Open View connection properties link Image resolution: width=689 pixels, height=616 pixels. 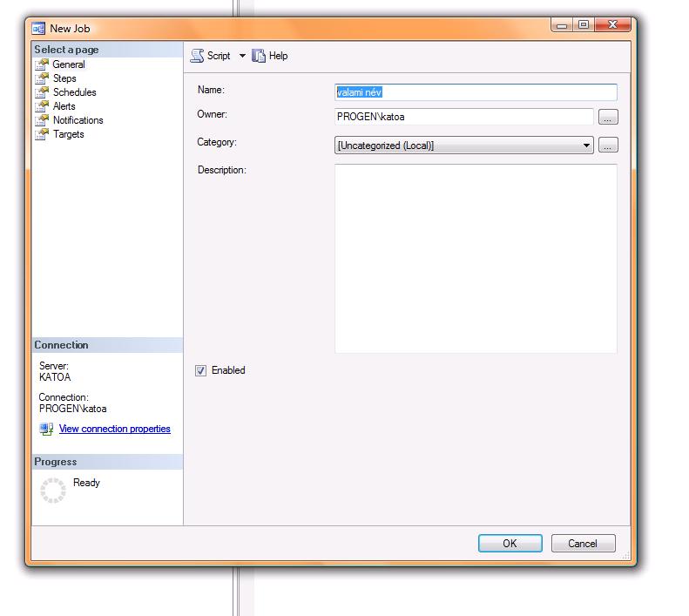115,429
